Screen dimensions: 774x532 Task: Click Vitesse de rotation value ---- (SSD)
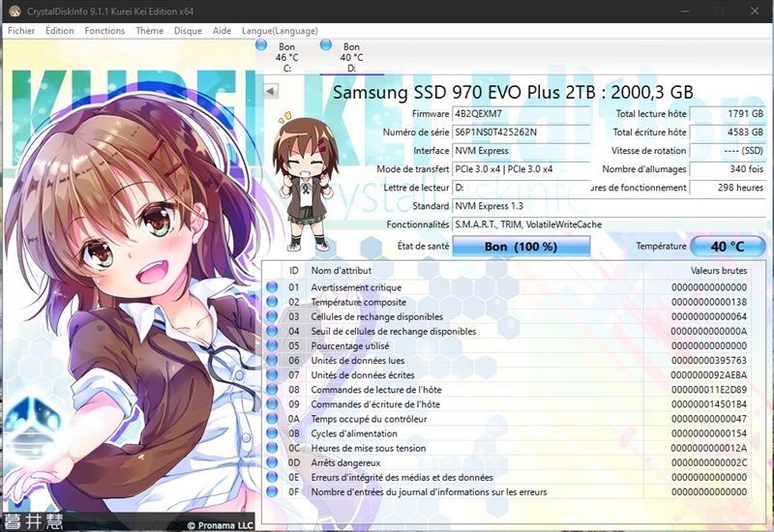tap(728, 151)
